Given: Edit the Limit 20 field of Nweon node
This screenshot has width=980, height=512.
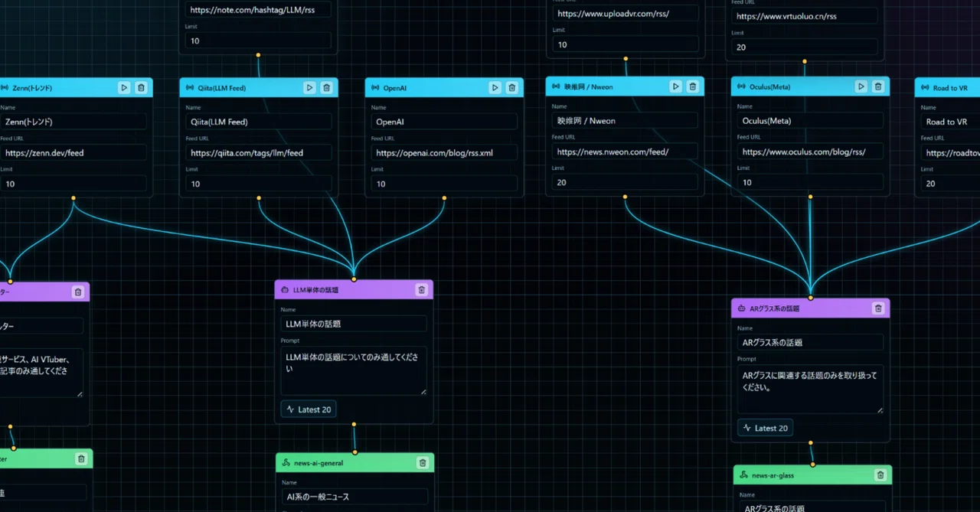Looking at the screenshot, I should tap(625, 182).
